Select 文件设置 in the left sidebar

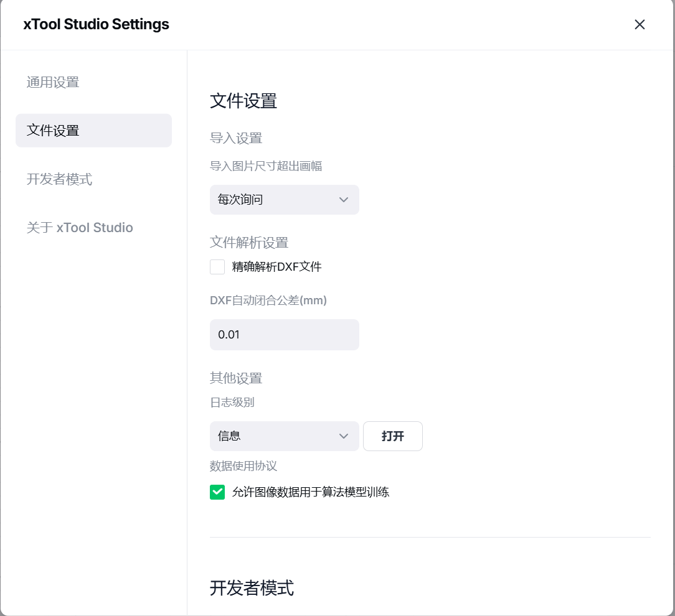coord(93,131)
